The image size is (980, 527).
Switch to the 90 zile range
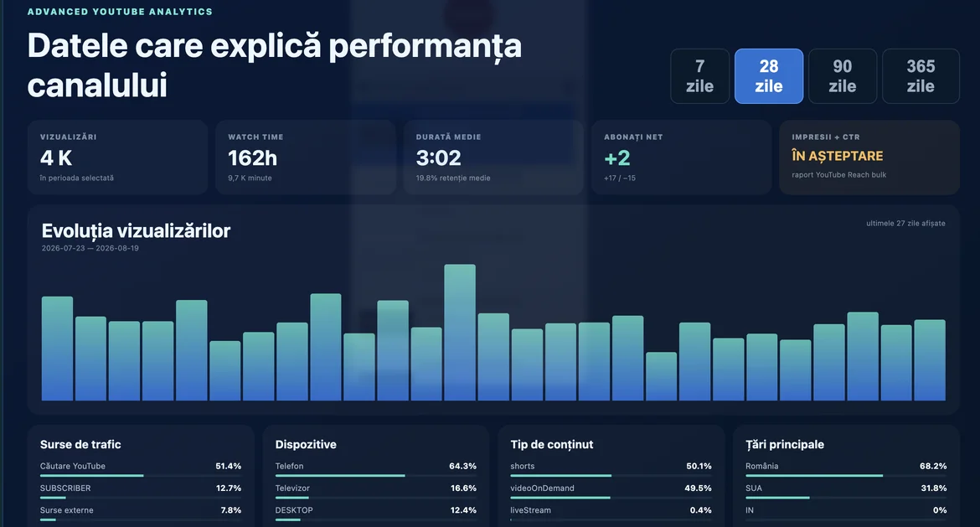(x=843, y=76)
